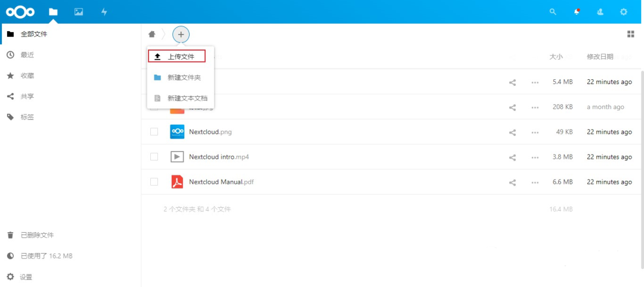Choose 上传文件 from the new menu
Viewport: 644px width, 287px height.
click(180, 57)
